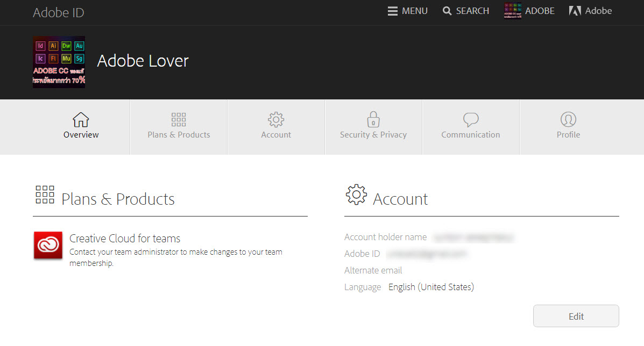644x346 pixels.
Task: Click the 'Language' label
Action: [x=363, y=287]
